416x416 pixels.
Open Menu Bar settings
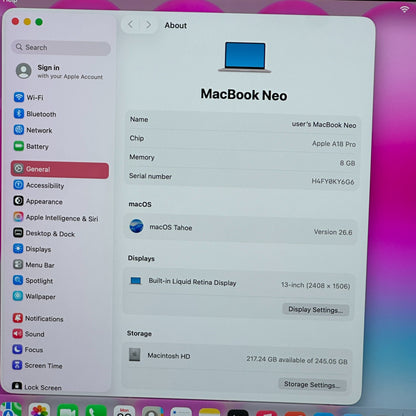[x=34, y=265]
